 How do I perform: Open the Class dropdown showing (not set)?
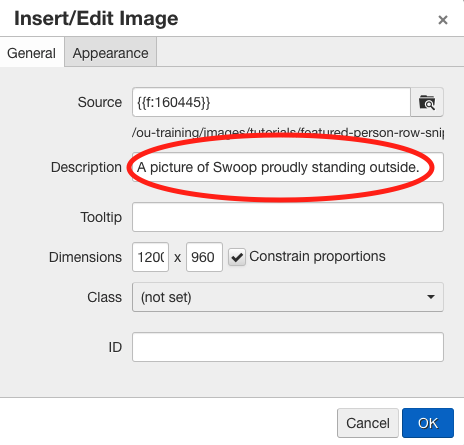pyautogui.click(x=288, y=297)
